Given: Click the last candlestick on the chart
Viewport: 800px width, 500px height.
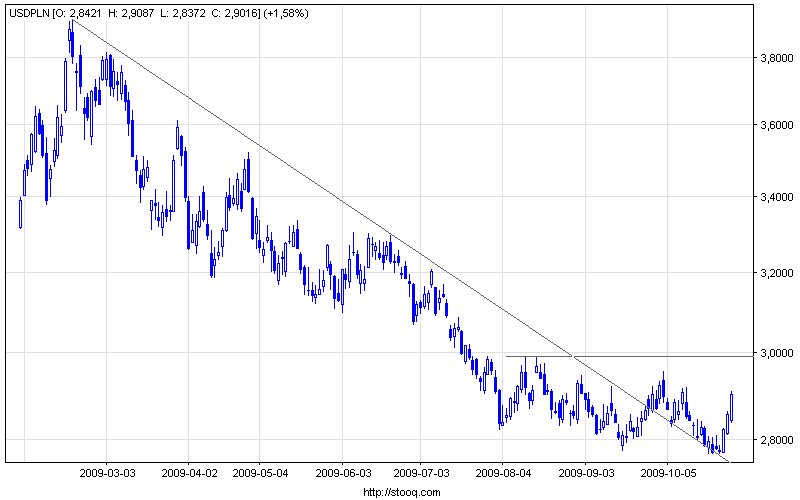Looking at the screenshot, I should [x=732, y=407].
